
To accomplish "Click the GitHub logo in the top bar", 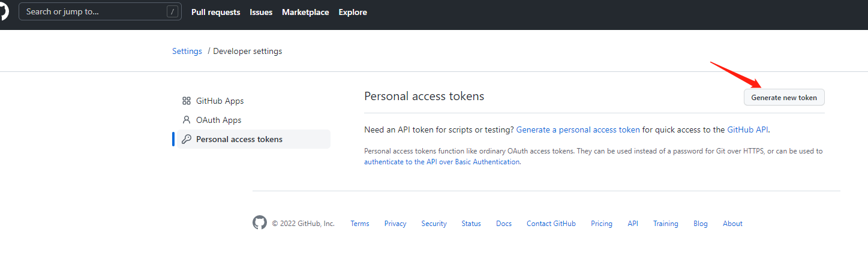I will coord(4,11).
